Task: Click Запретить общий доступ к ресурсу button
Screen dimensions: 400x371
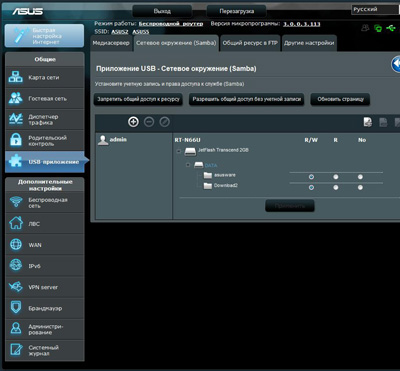Action: 138,99
